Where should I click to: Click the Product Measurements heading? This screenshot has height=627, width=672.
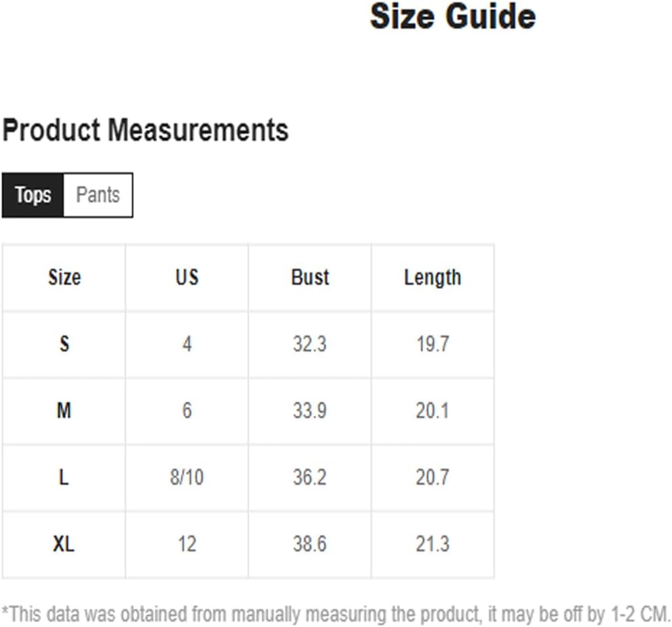tap(145, 130)
